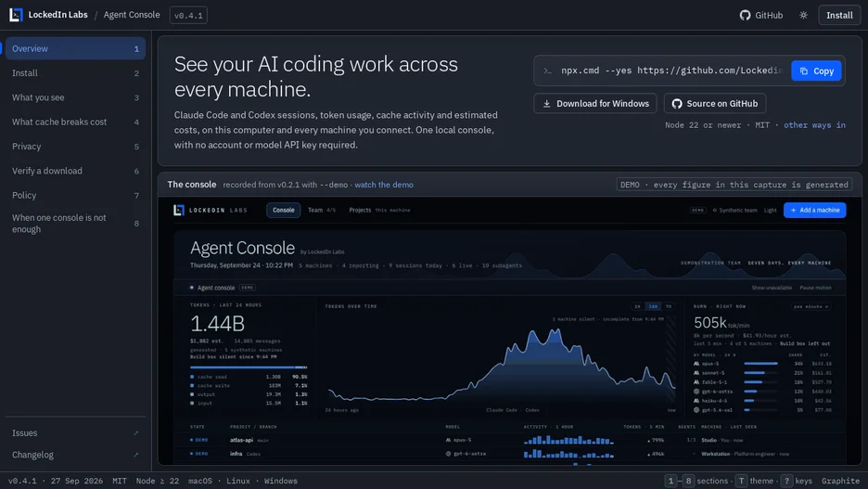Open the Projects tab in preview
This screenshot has width=868, height=489.
click(379, 210)
